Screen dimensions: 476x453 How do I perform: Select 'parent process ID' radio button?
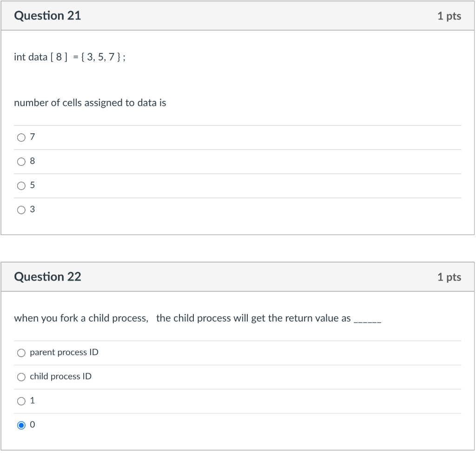click(21, 353)
